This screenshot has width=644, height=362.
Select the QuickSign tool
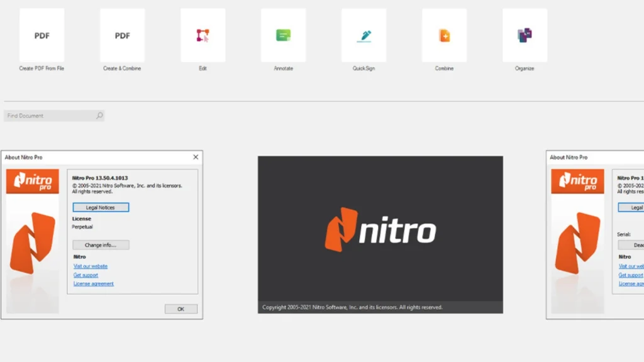pyautogui.click(x=363, y=36)
